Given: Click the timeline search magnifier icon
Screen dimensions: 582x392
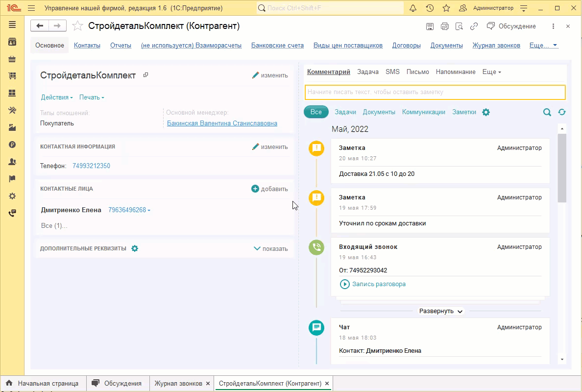Looking at the screenshot, I should point(547,112).
